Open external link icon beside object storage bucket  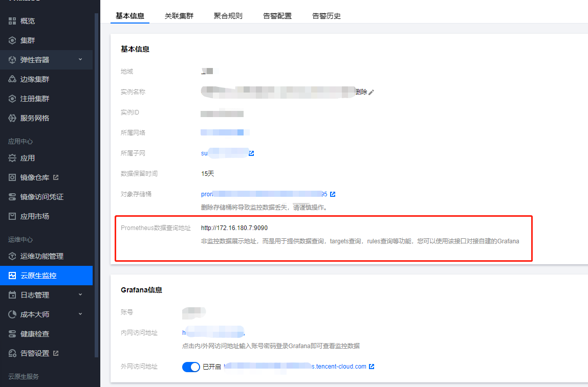333,194
